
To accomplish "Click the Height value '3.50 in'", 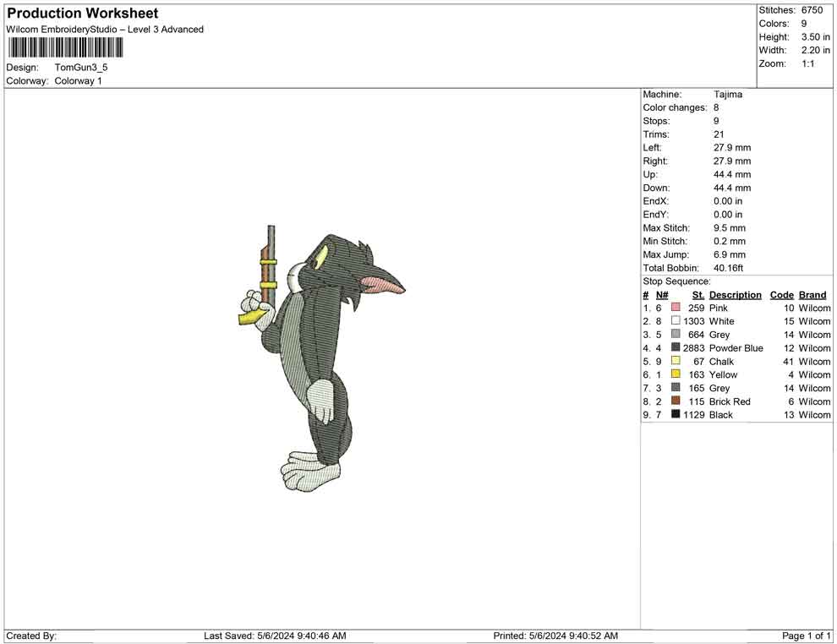I will pos(815,37).
